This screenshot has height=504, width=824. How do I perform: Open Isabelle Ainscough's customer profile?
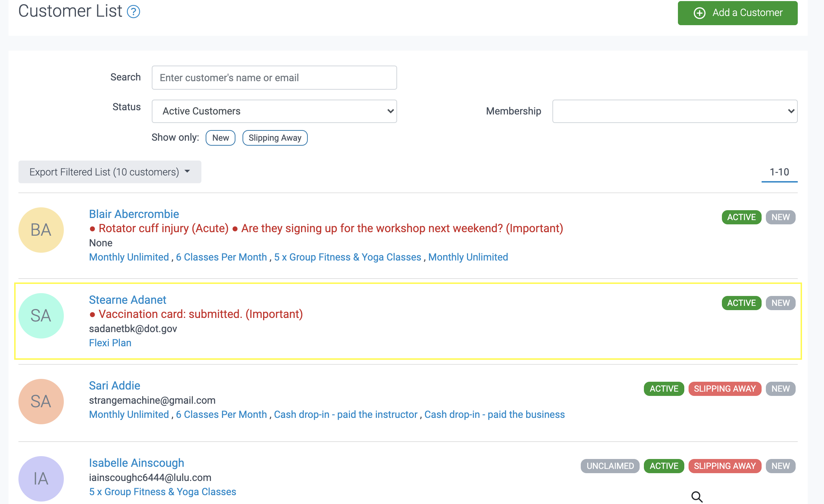(136, 463)
